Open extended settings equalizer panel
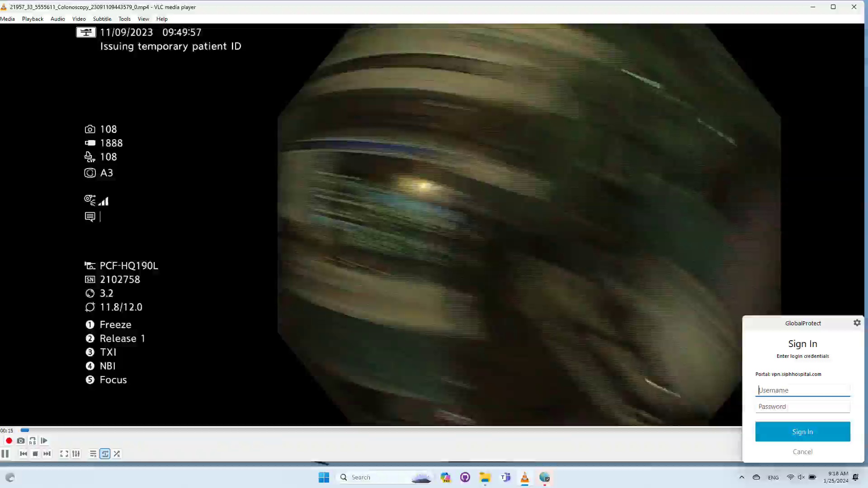Viewport: 868px width, 488px height. tap(76, 454)
